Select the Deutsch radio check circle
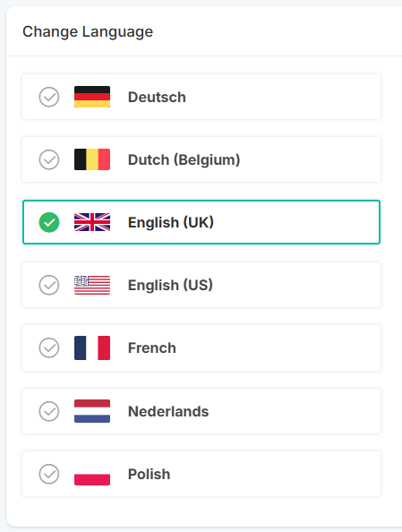Image resolution: width=402 pixels, height=532 pixels. point(49,97)
